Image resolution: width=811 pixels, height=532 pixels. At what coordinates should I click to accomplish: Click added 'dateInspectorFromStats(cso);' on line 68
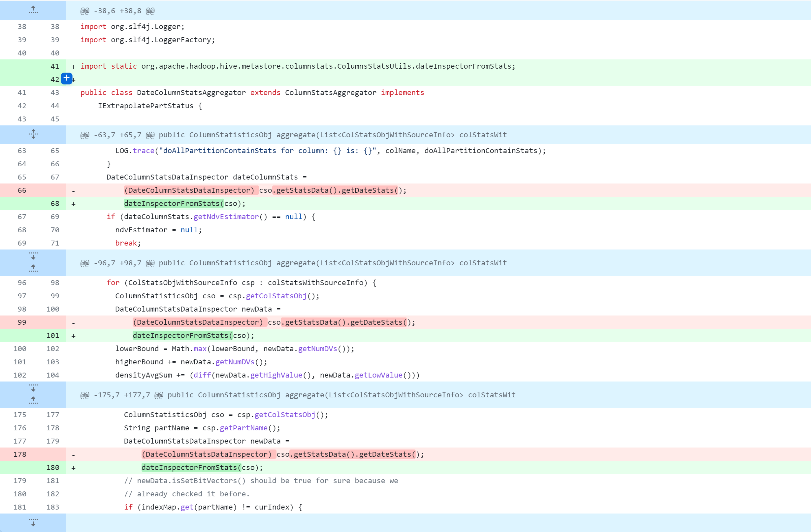pyautogui.click(x=185, y=204)
